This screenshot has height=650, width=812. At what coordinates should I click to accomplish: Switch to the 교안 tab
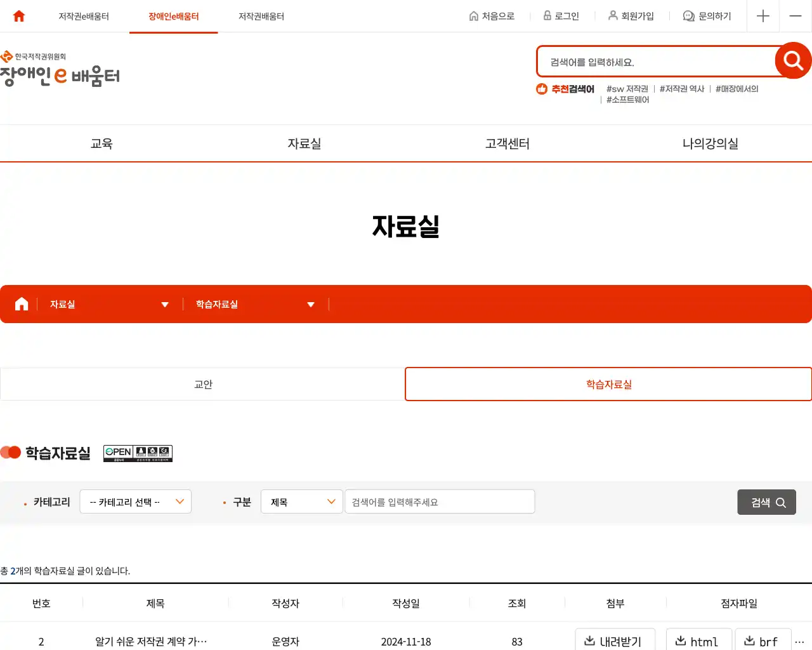click(202, 384)
